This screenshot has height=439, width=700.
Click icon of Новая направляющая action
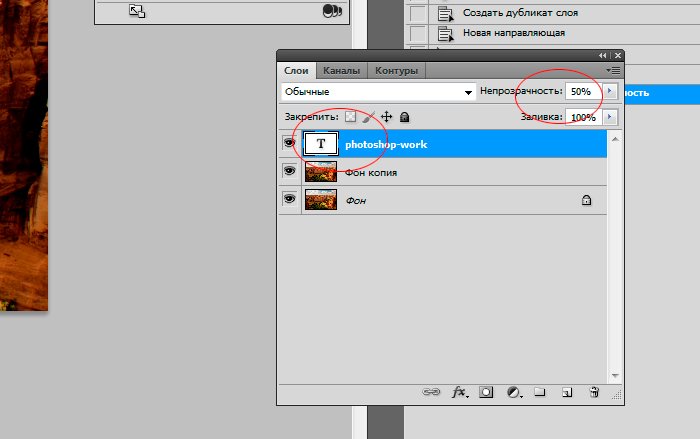click(x=445, y=33)
